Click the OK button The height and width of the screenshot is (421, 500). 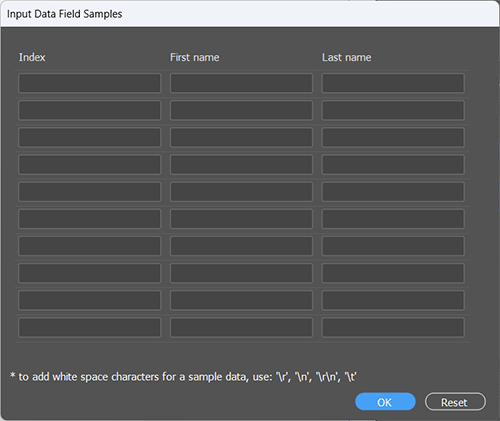pos(385,402)
